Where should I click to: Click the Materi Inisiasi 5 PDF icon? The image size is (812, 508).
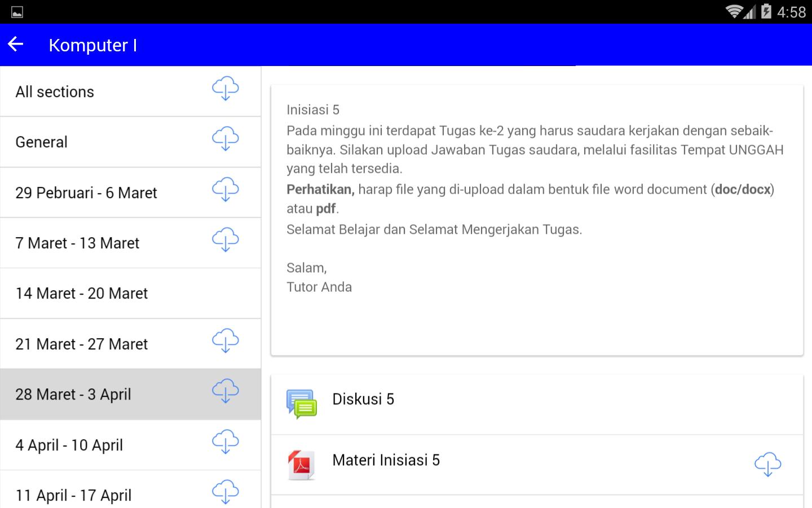point(301,465)
